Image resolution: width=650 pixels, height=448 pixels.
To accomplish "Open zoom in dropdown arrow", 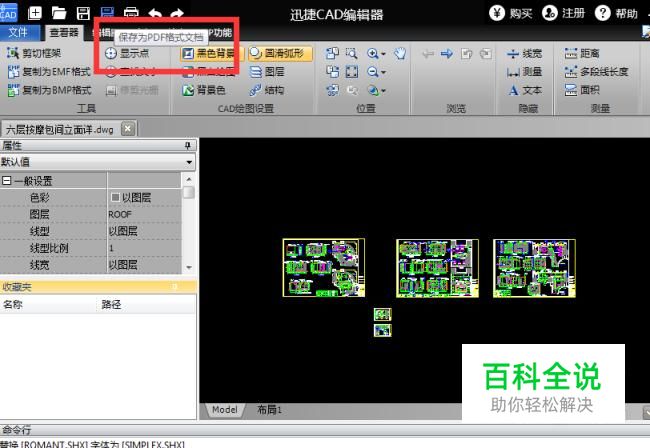I will [383, 54].
